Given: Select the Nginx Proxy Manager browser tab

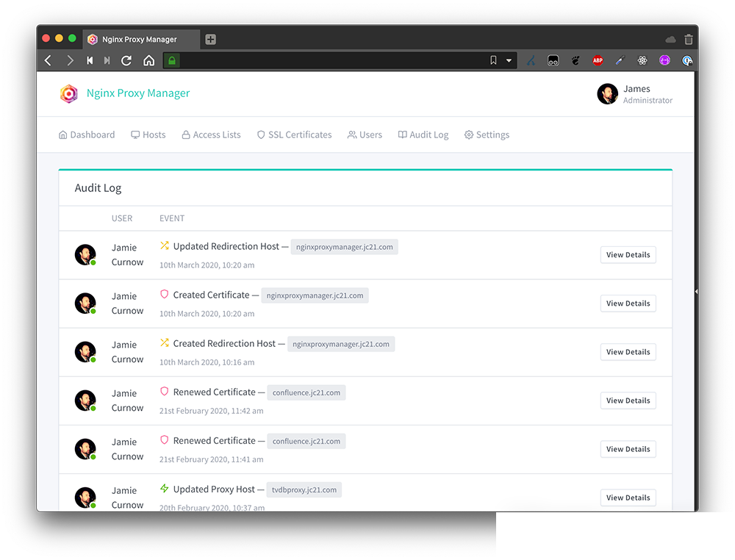Looking at the screenshot, I should [x=142, y=40].
